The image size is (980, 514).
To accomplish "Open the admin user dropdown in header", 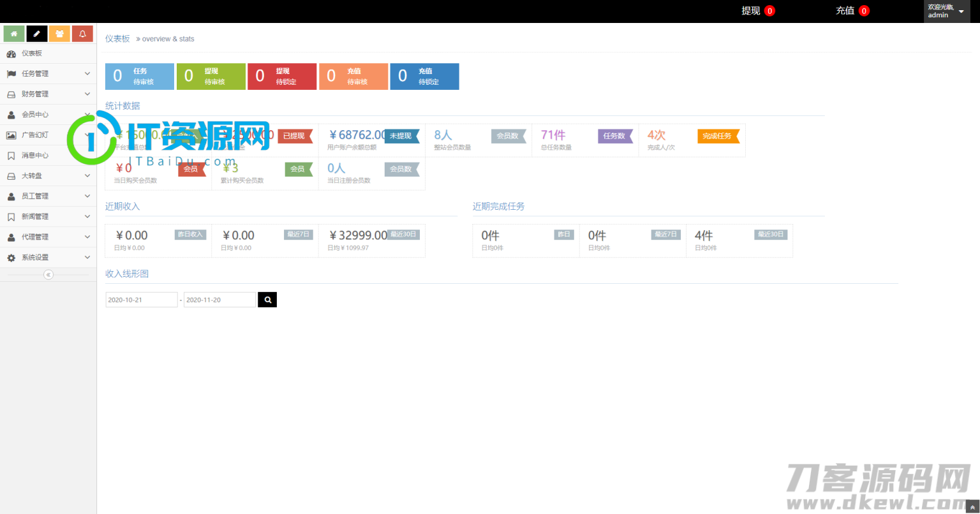I will (947, 11).
